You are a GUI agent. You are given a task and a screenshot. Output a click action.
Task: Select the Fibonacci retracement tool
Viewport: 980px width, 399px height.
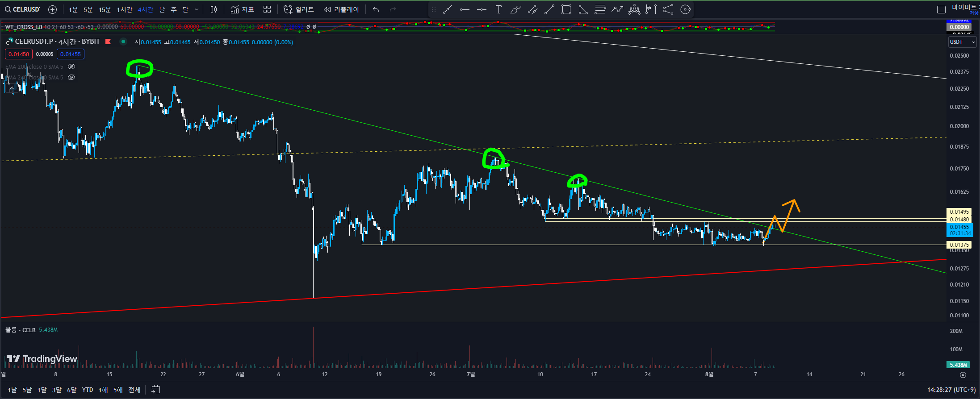(x=600, y=9)
